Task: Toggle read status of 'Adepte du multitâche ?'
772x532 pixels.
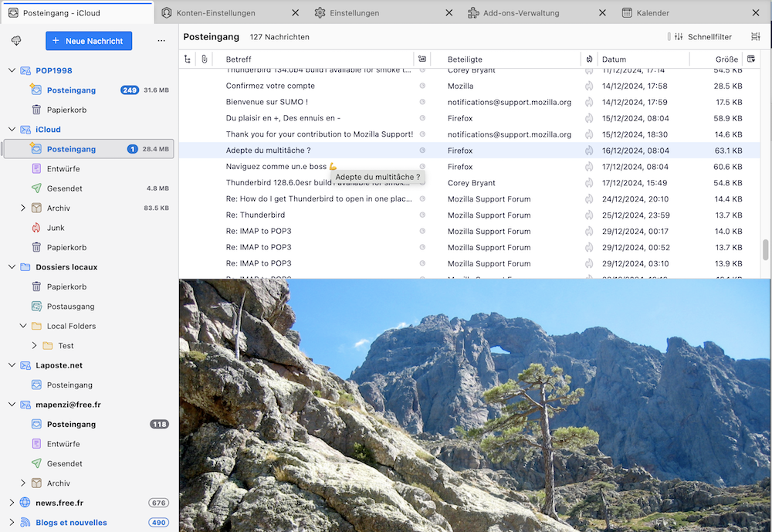Action: coord(422,151)
